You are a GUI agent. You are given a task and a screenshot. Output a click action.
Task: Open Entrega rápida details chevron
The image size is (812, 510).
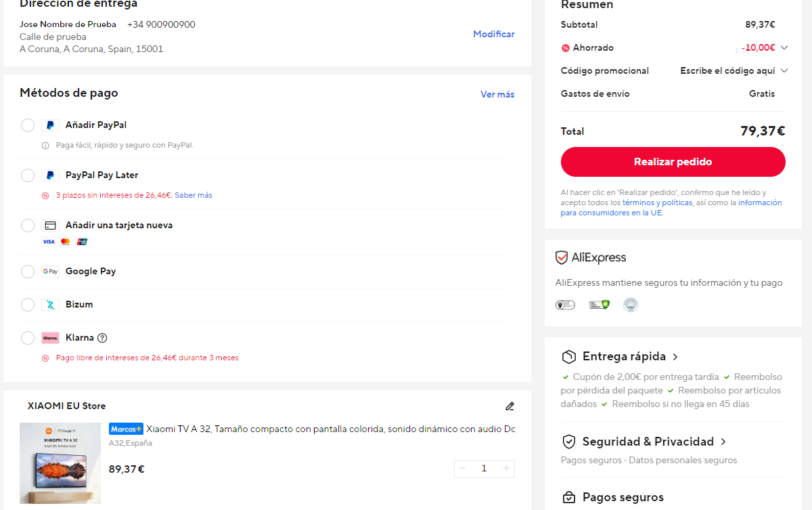[675, 357]
